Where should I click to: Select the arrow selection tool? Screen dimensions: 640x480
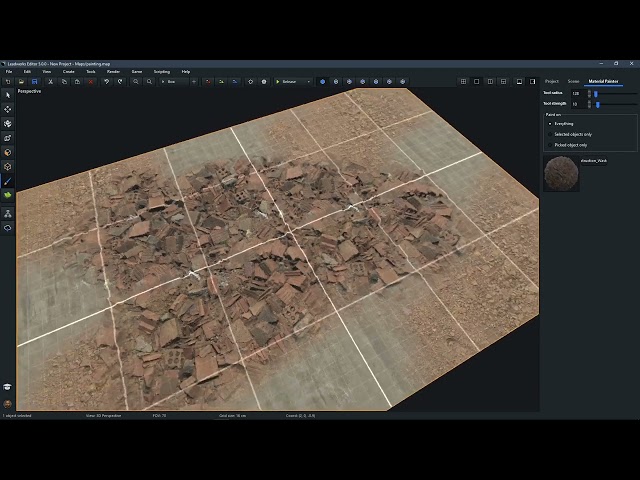point(7,95)
